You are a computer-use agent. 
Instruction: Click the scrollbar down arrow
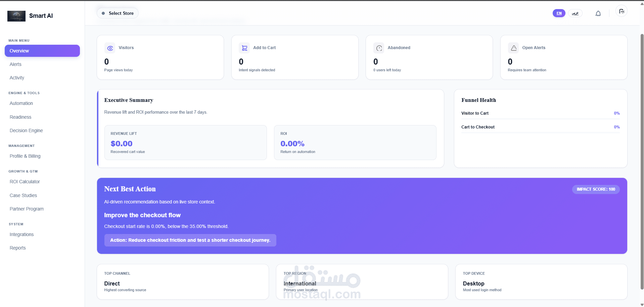pyautogui.click(x=642, y=305)
